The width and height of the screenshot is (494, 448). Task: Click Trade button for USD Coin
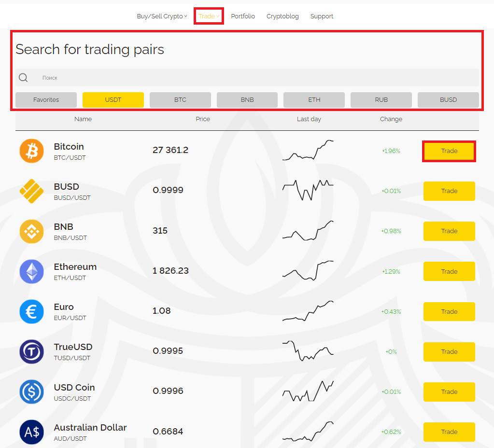449,392
